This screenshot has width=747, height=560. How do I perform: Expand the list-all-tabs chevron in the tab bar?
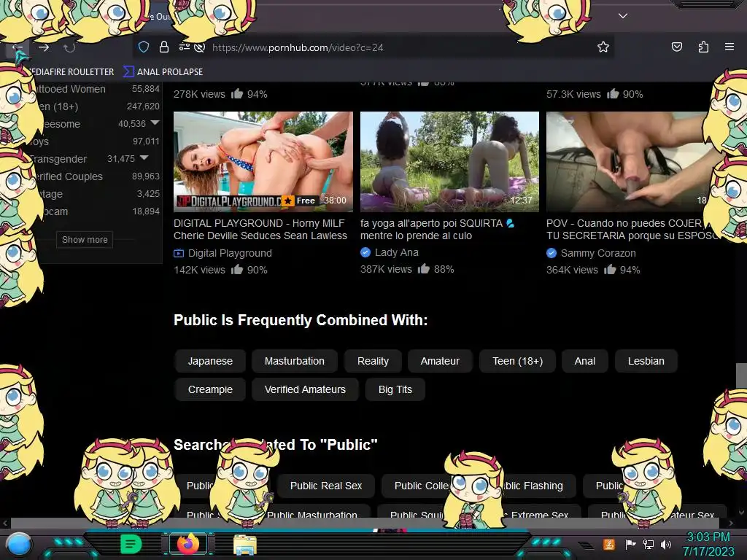pos(623,16)
